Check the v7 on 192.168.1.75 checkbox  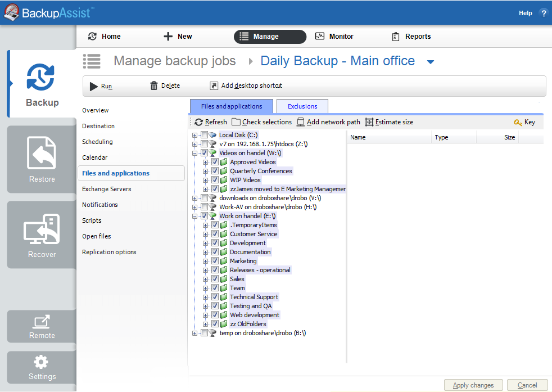coord(204,144)
